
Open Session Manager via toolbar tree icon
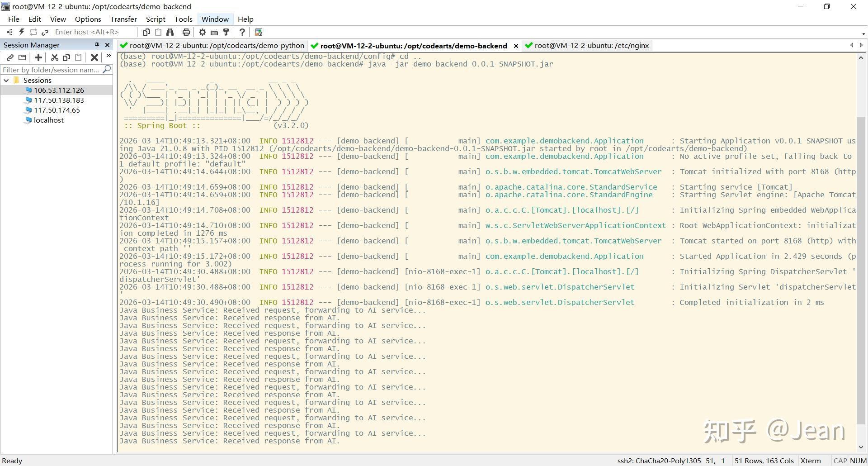click(9, 32)
